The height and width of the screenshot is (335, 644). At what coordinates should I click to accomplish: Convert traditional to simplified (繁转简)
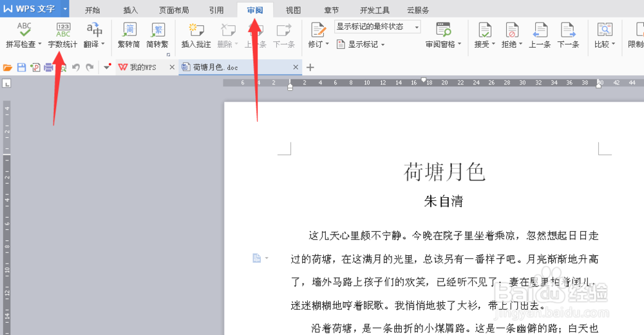pos(129,35)
